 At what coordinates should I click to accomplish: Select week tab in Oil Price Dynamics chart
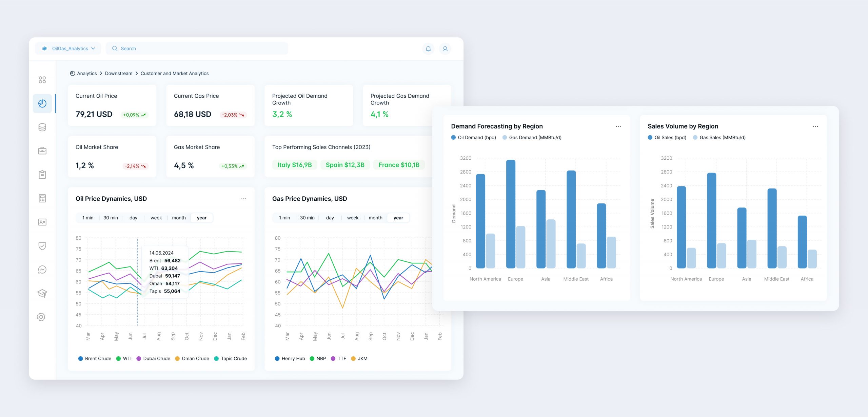click(156, 217)
